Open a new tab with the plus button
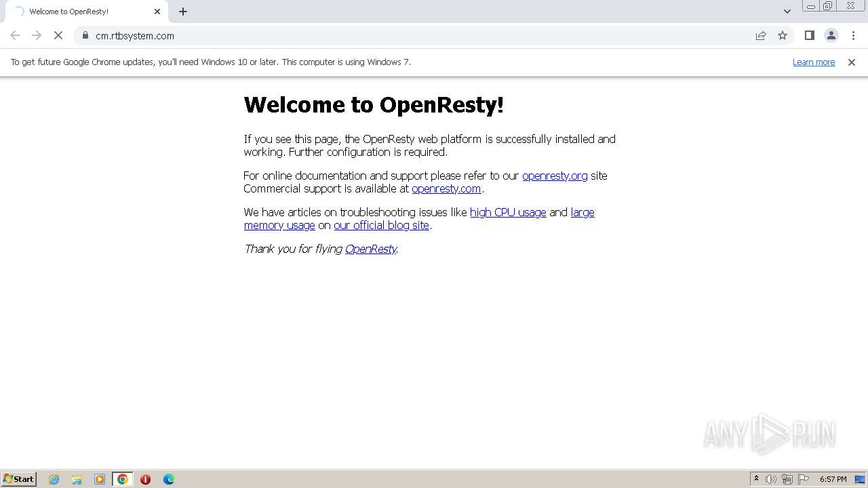 tap(183, 12)
